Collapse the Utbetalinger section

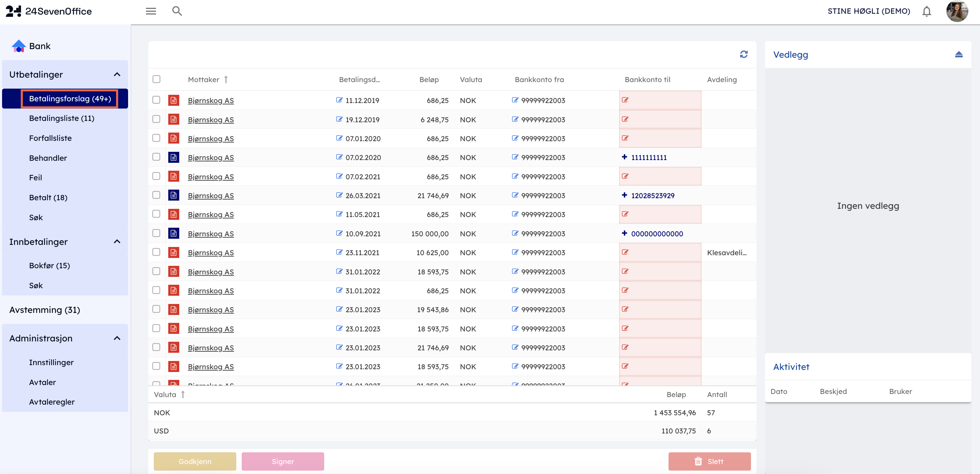(x=117, y=75)
